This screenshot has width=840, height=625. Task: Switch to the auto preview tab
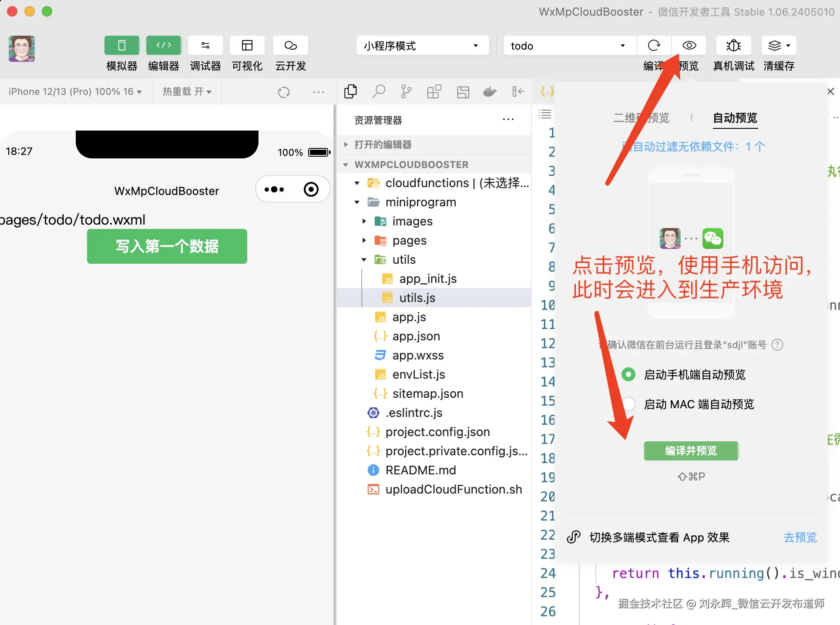tap(735, 118)
